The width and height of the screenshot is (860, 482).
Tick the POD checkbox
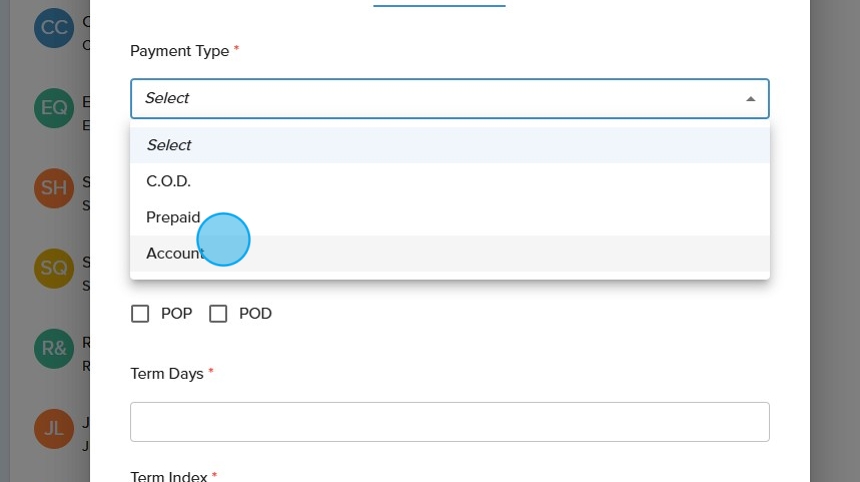218,314
